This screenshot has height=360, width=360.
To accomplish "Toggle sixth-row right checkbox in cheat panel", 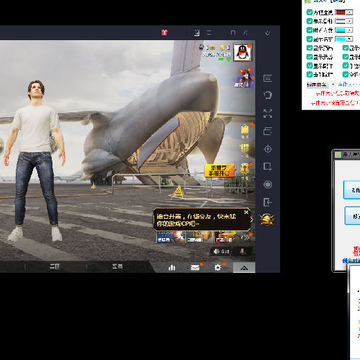I will 346,57.
